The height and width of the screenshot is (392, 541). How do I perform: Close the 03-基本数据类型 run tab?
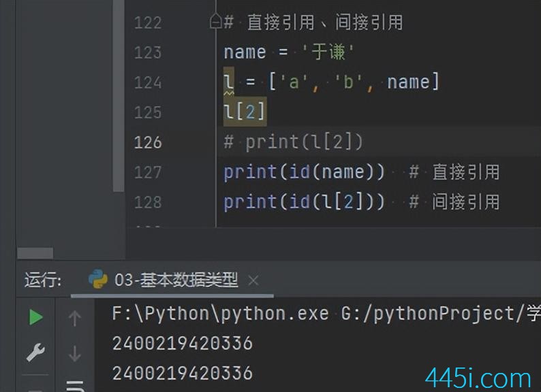253,280
